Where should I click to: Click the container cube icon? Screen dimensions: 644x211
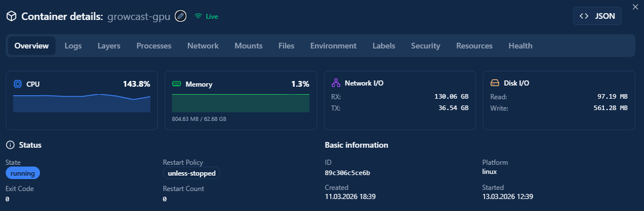tap(11, 17)
